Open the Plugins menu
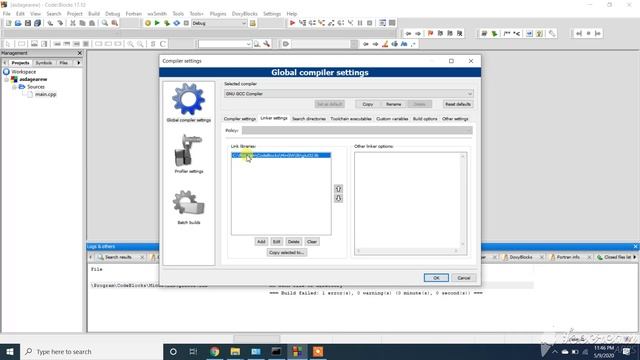Viewport: 640px width, 360px height. (x=218, y=13)
